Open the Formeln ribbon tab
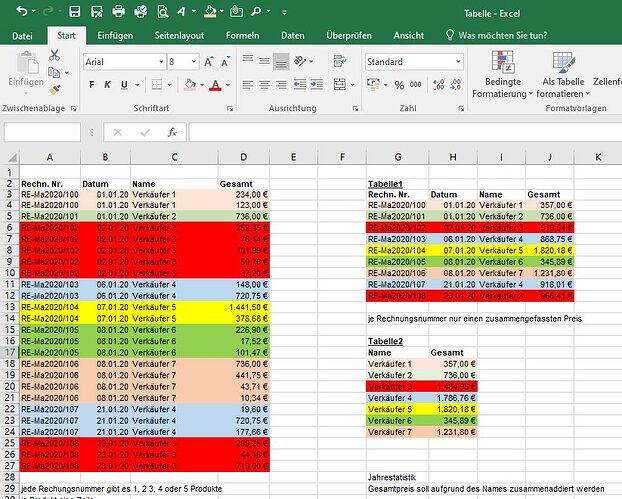The height and width of the screenshot is (499, 622). [x=242, y=35]
